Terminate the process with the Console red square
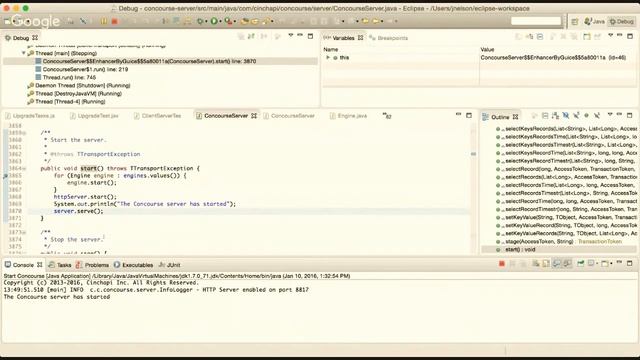The width and height of the screenshot is (640, 360). coord(502,264)
